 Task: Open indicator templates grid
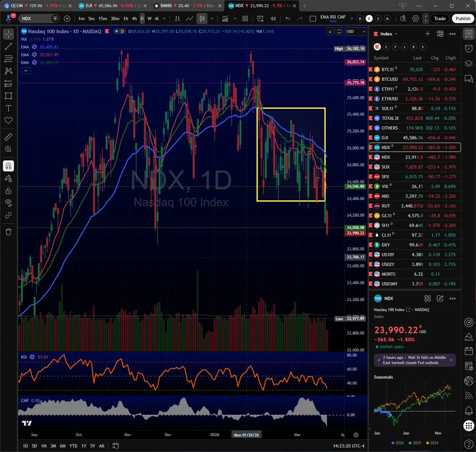(245, 19)
